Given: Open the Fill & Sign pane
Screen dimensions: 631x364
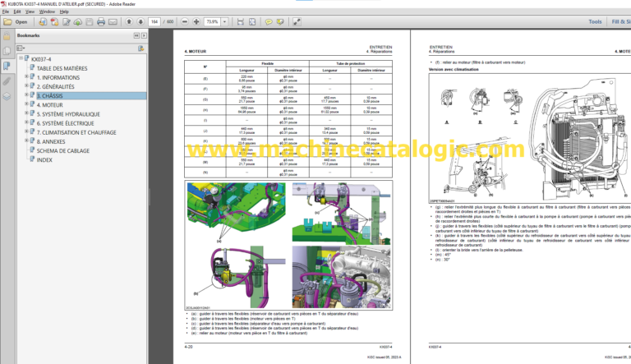Looking at the screenshot, I should [621, 21].
